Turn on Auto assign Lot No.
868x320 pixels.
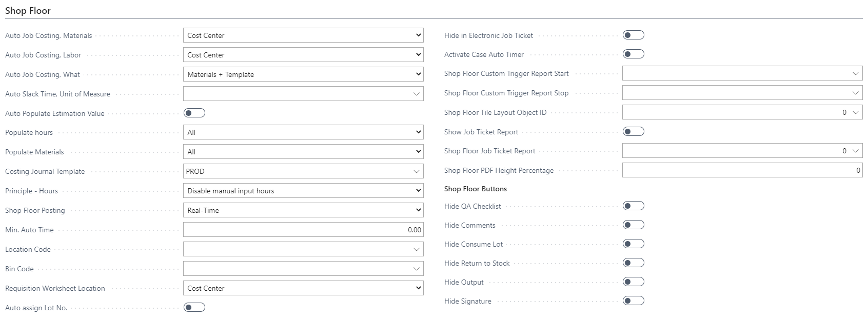pyautogui.click(x=194, y=307)
